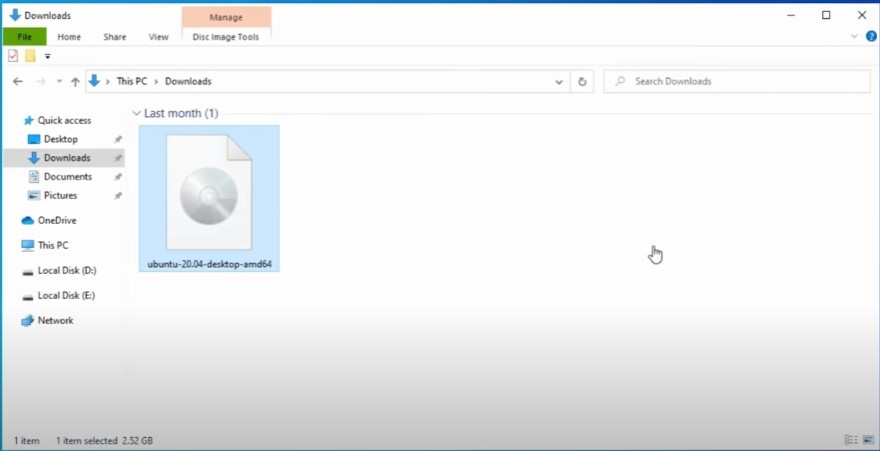Close the Downloads window
880x451 pixels.
pyautogui.click(x=862, y=15)
